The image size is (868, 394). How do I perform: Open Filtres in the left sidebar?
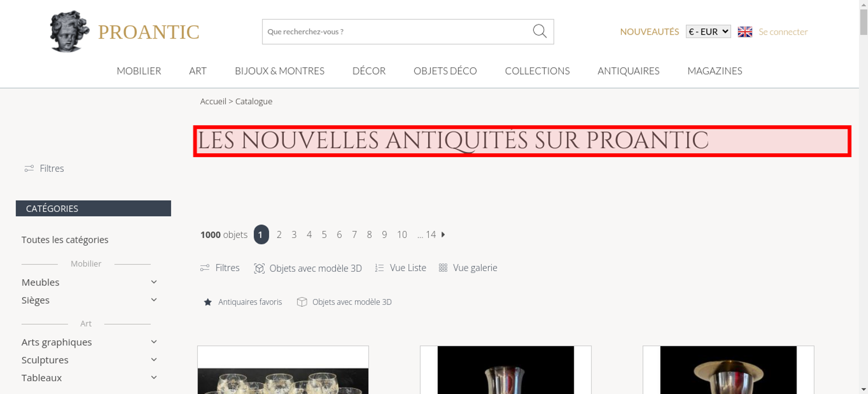[x=44, y=168]
